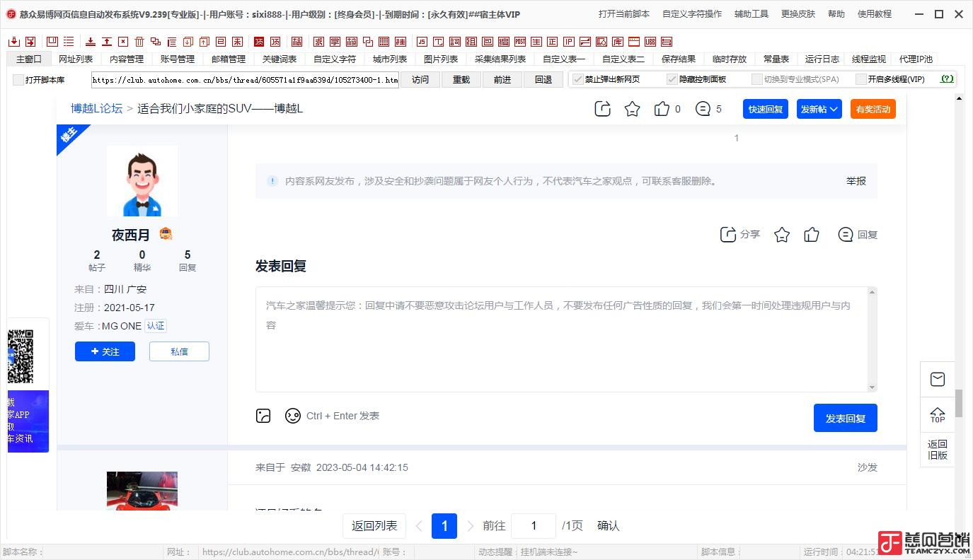Uncheck 隐藏控制面板 option

tap(672, 79)
